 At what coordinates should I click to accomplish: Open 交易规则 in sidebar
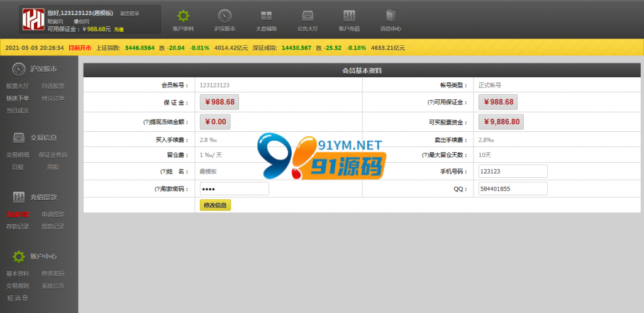point(18,286)
